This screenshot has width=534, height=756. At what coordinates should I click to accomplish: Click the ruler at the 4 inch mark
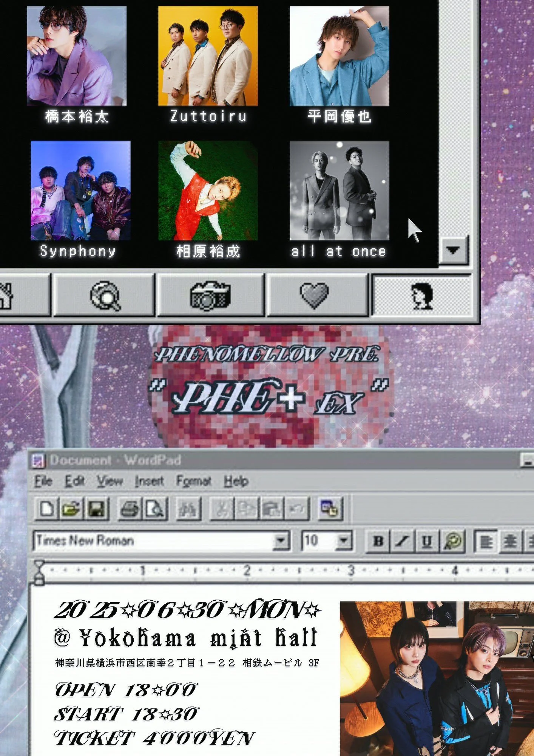click(x=455, y=570)
